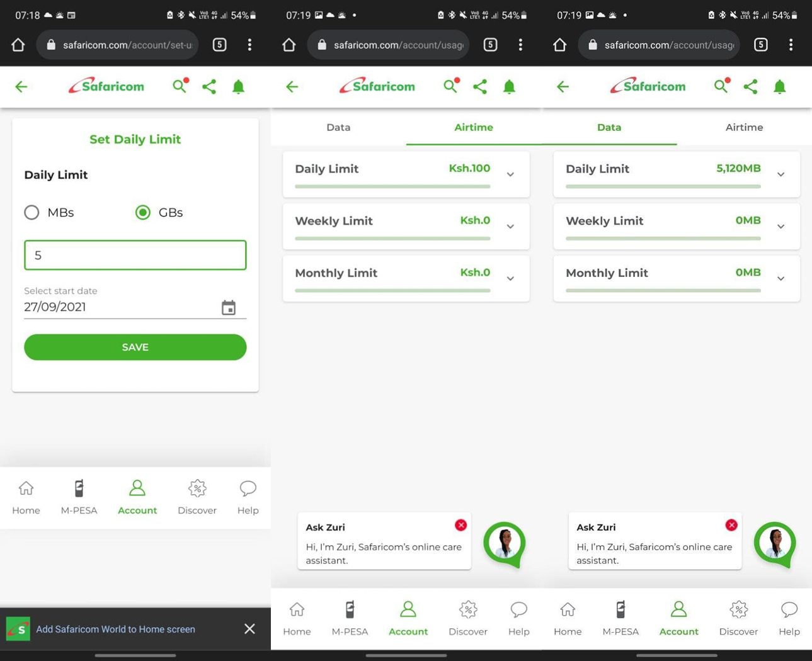This screenshot has width=812, height=661.
Task: Open Home in bottom nav of Set Daily Limit screen
Action: point(26,497)
